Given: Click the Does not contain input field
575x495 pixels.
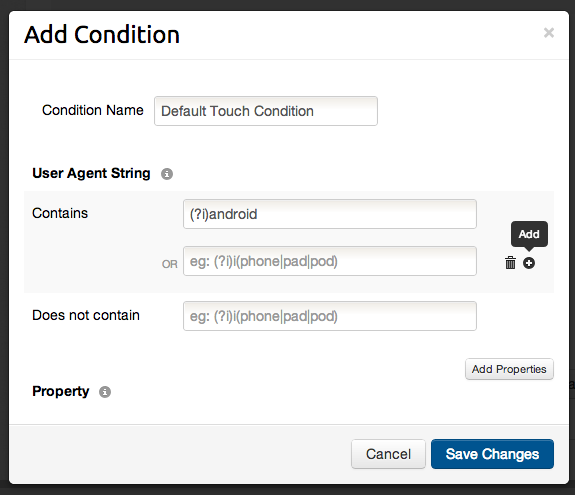Looking at the screenshot, I should coord(330,316).
